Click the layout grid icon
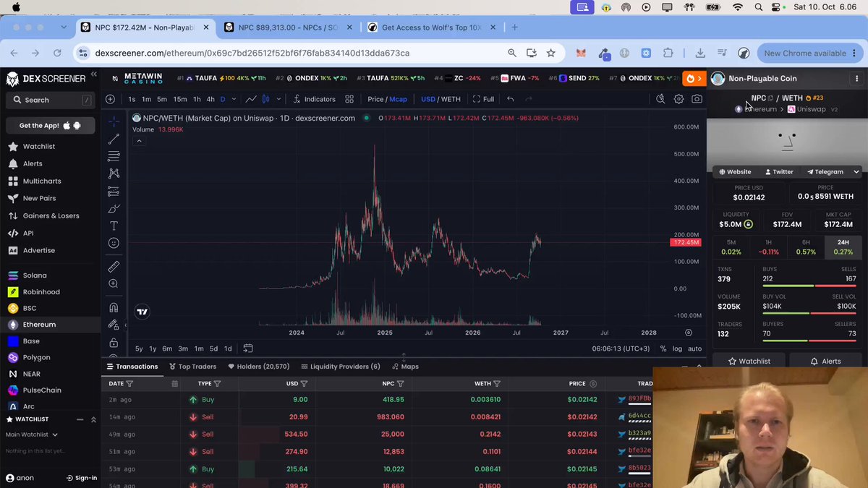868x488 pixels. coord(349,99)
